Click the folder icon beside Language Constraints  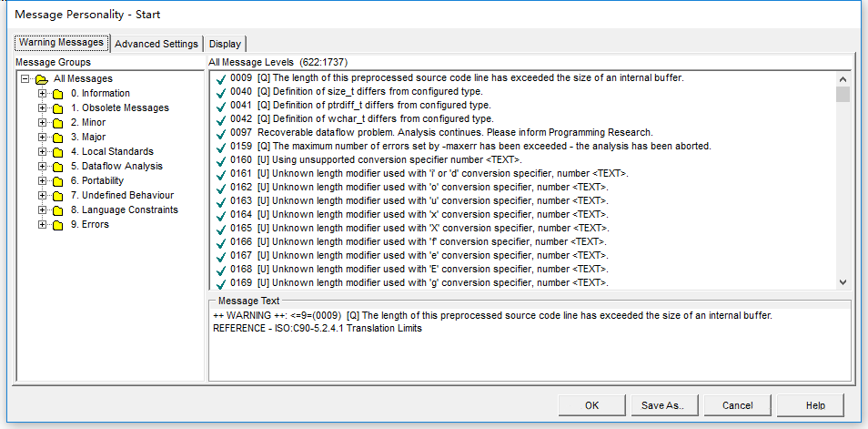[57, 210]
